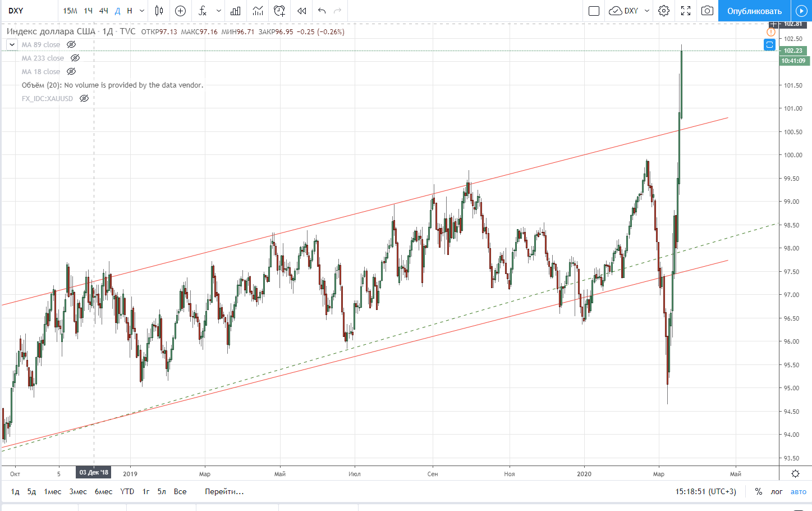Open the indicators fx menu
The height and width of the screenshot is (511, 812).
[203, 11]
